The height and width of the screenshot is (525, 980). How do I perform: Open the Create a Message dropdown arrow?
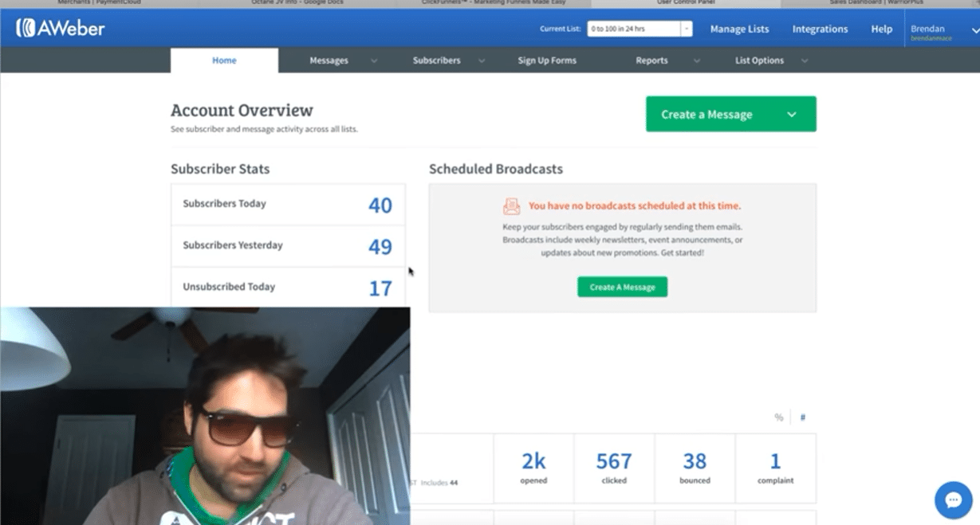[792, 115]
